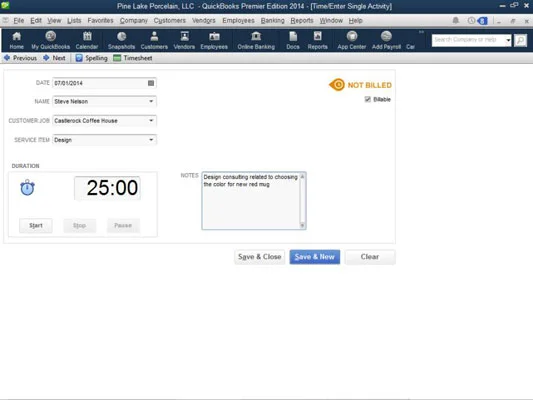Click the Start timer button

36,226
